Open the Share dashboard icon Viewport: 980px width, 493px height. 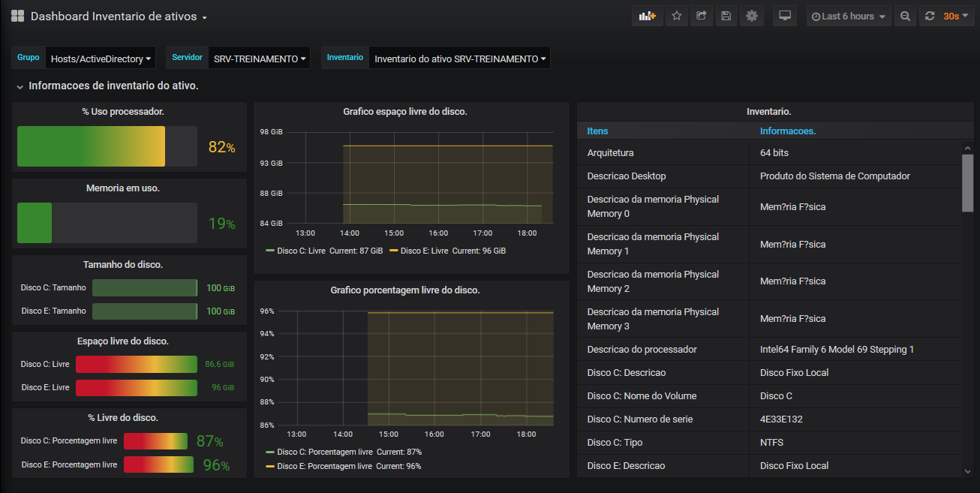(x=701, y=16)
